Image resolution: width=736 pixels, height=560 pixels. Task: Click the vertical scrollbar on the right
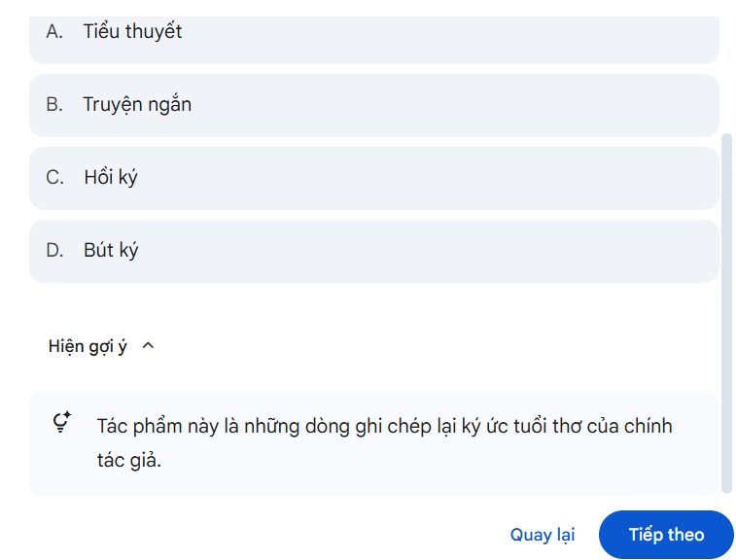725,311
